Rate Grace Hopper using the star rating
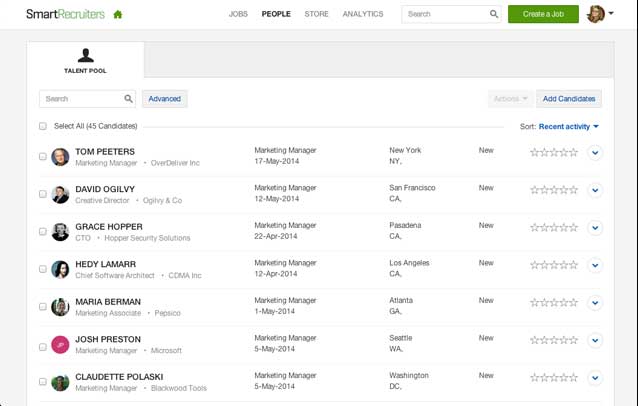The height and width of the screenshot is (406, 638). point(554,227)
